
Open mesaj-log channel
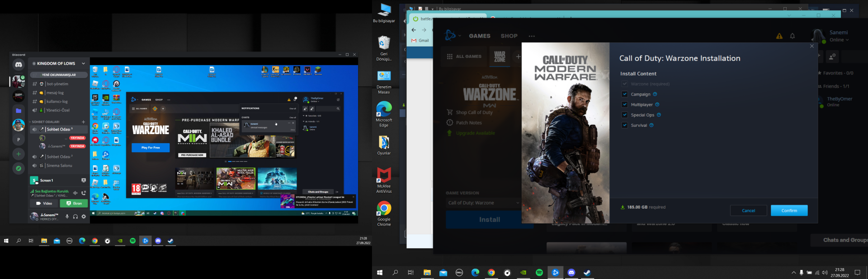[59, 93]
